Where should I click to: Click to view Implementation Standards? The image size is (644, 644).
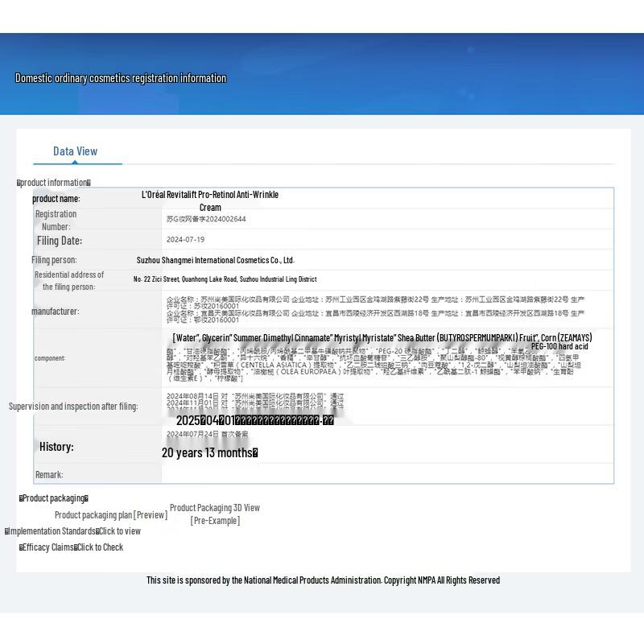[x=119, y=531]
